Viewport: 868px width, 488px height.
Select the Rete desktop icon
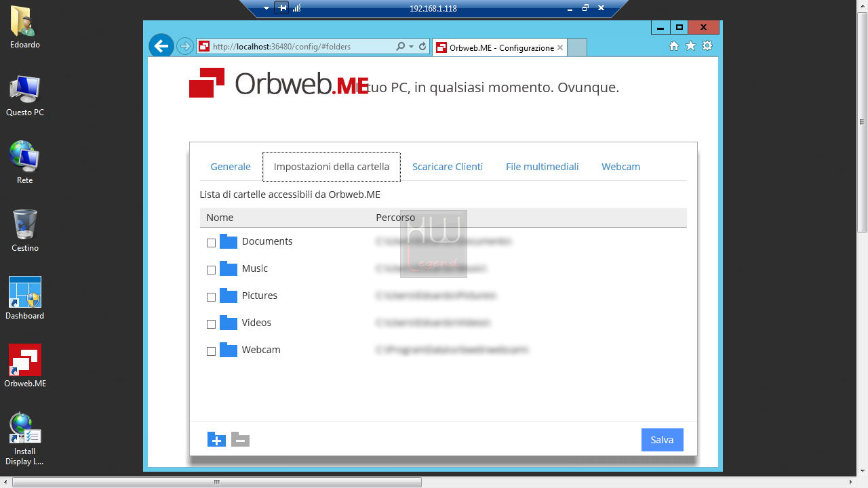point(25,163)
